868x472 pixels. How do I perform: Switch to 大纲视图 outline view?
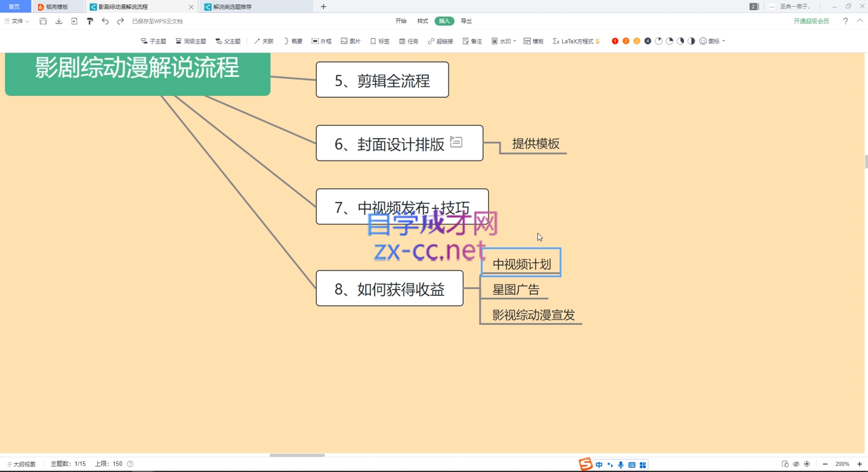pyautogui.click(x=21, y=465)
